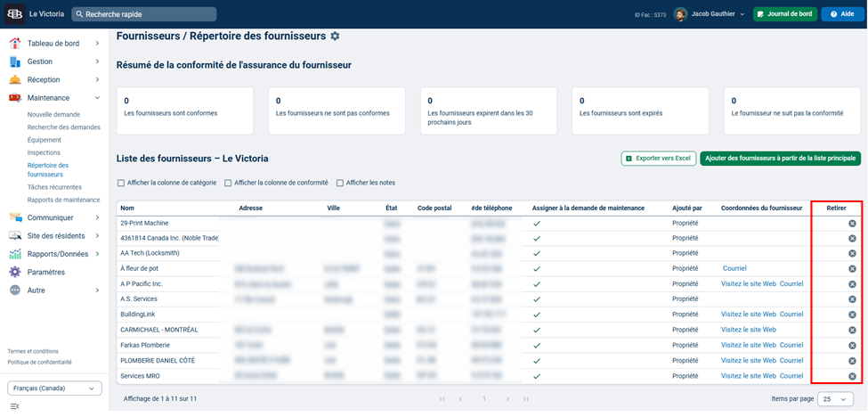Expand the Tableau de bord chevron
This screenshot has width=868, height=417.
97,43
